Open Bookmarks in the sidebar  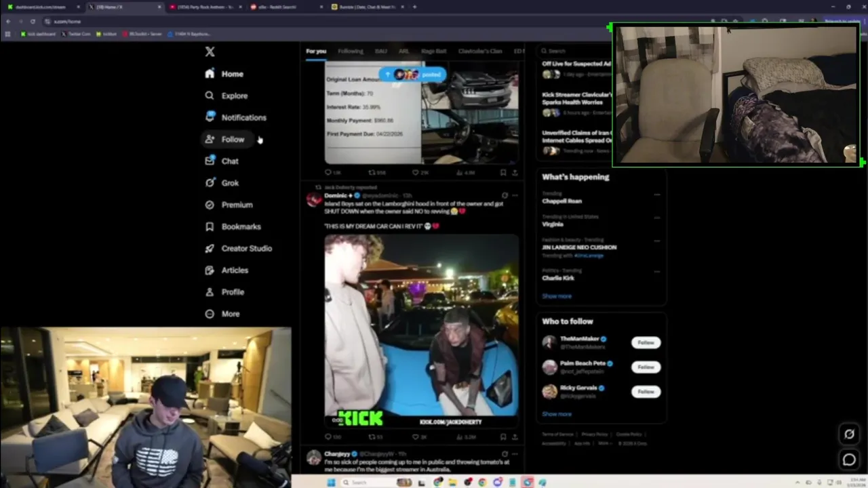coord(233,226)
